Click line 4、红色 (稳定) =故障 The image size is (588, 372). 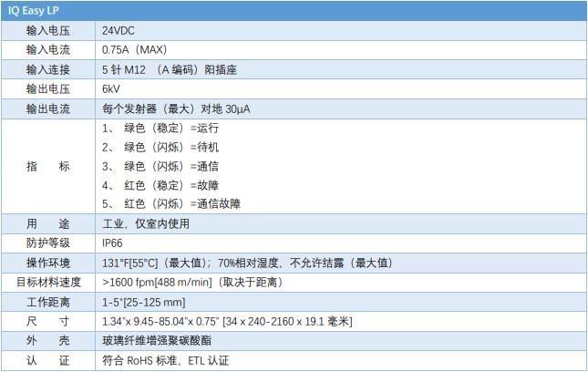(160, 185)
